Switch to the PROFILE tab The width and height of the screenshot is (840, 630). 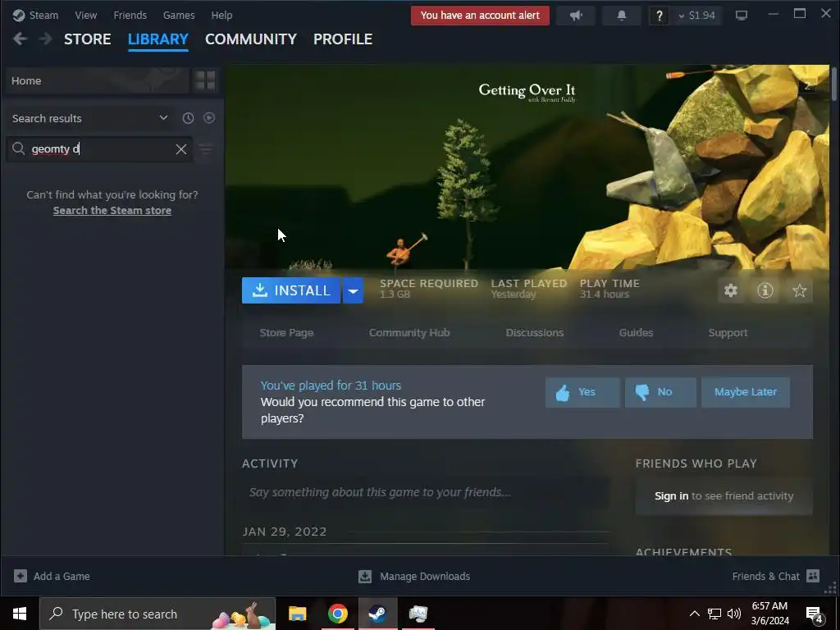343,39
